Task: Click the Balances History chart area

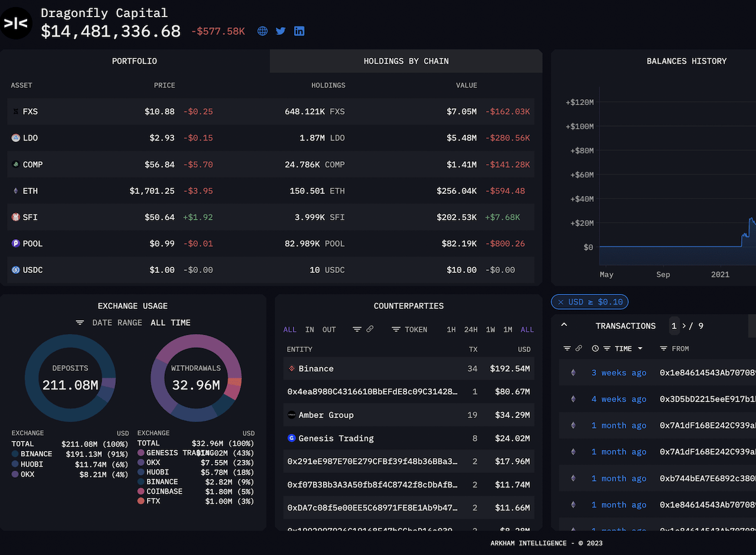Action: [x=677, y=177]
